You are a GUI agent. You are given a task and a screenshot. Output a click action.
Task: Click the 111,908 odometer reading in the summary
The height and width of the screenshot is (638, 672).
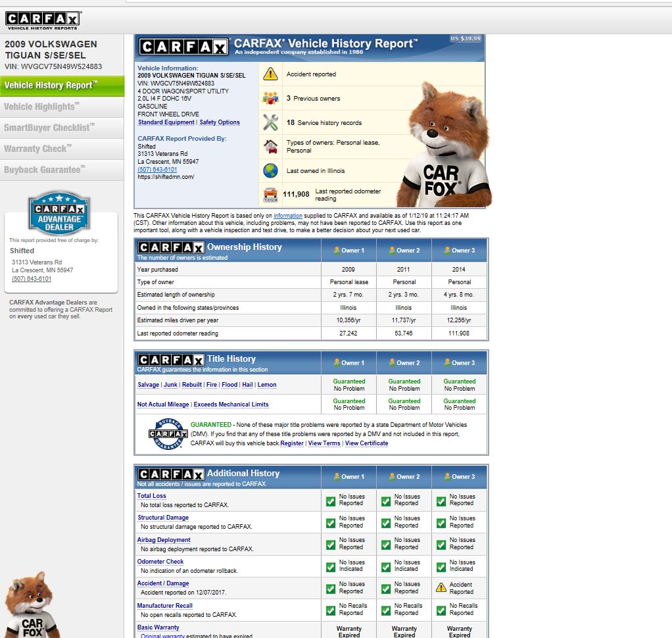[x=296, y=194]
